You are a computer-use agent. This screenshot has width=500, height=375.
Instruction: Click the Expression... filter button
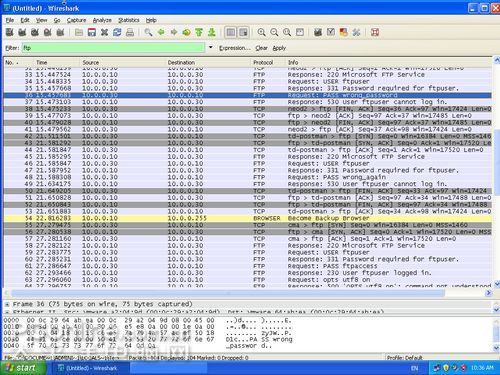point(234,48)
